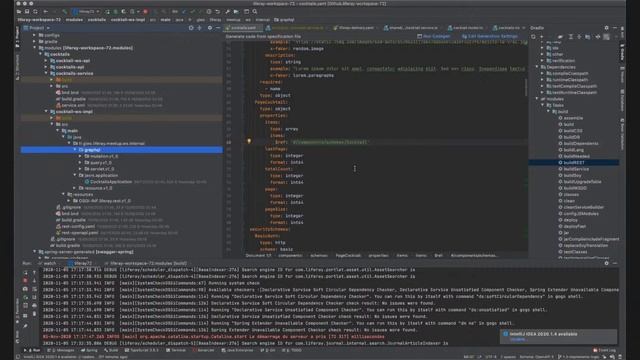Click the Search Everywhere magnifier icon
Screen dimensions: 640x360
255,11
